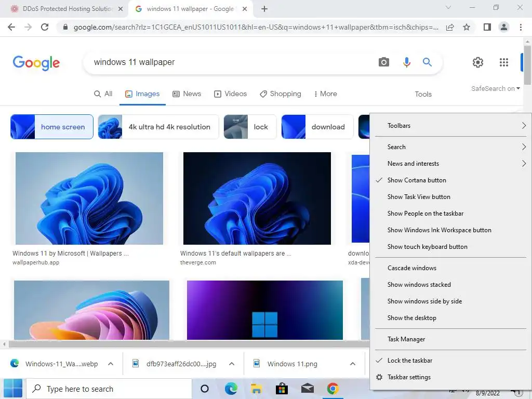Expand News and interests submenu
532x399 pixels.
tap(450, 164)
